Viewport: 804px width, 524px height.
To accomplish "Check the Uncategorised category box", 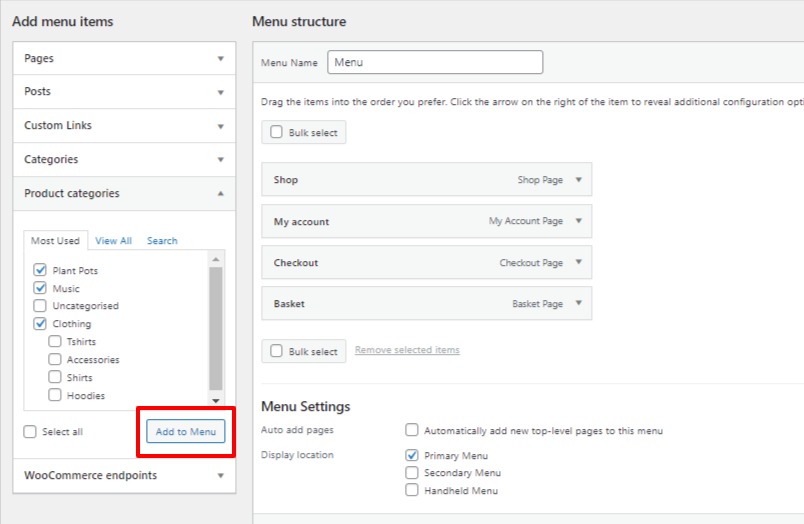I will (x=40, y=306).
